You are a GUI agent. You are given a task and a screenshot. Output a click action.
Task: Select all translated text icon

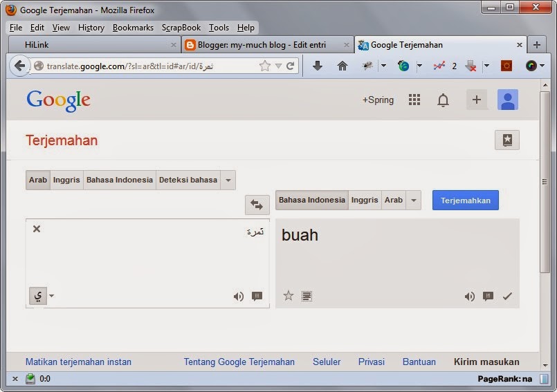(x=307, y=296)
